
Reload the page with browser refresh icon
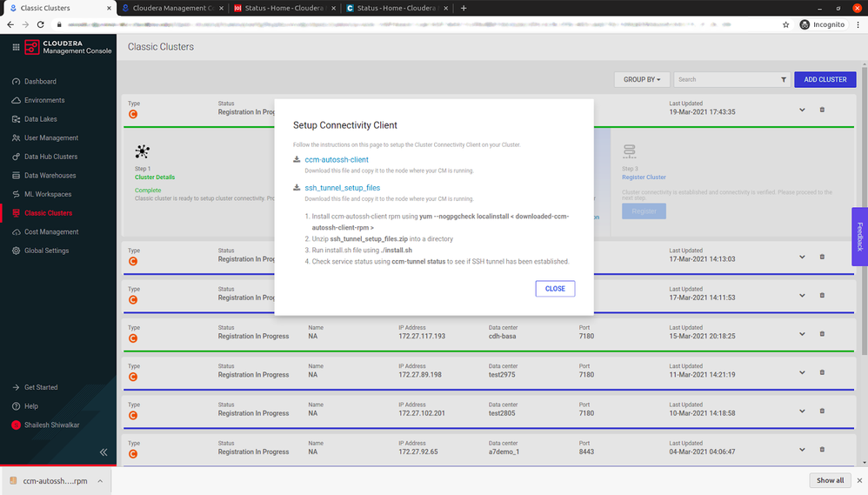[x=43, y=24]
